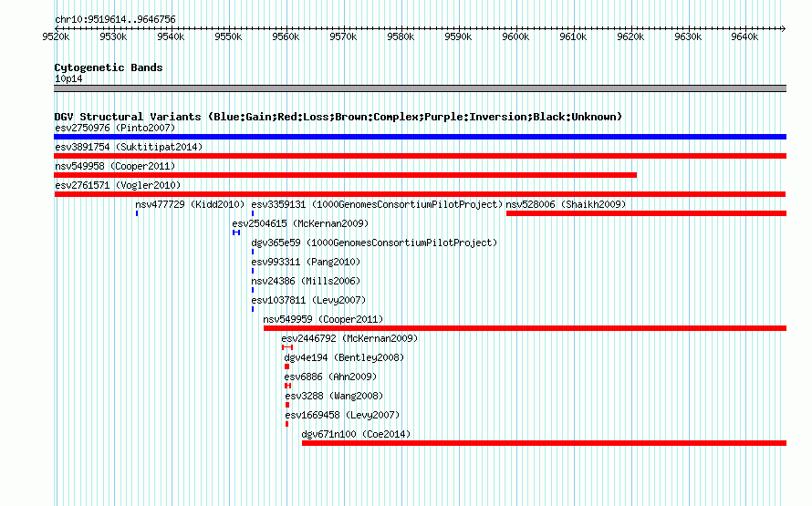Select the red nsv549959 loss bar

(x=526, y=328)
